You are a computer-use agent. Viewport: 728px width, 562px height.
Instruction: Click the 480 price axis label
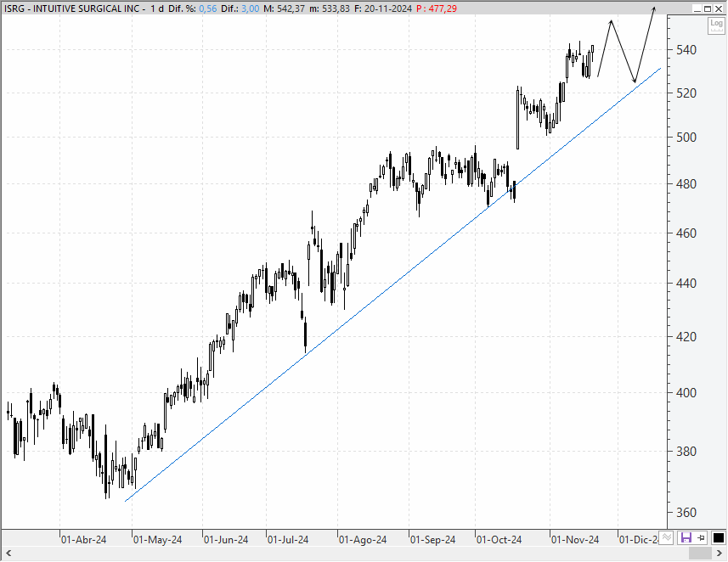686,184
